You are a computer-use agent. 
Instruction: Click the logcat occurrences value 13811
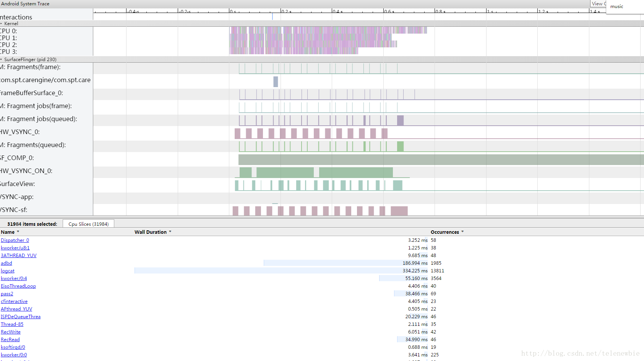437,271
